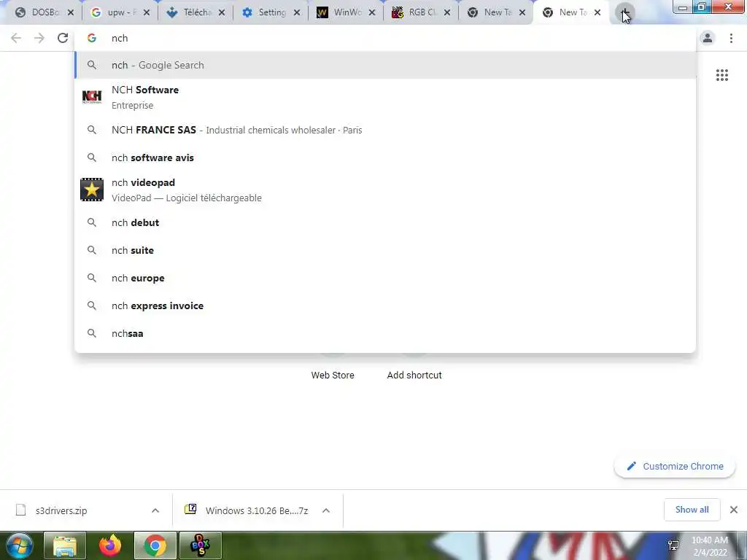Click the Google G icon in omnibox
The width and height of the screenshot is (747, 560).
(x=92, y=38)
